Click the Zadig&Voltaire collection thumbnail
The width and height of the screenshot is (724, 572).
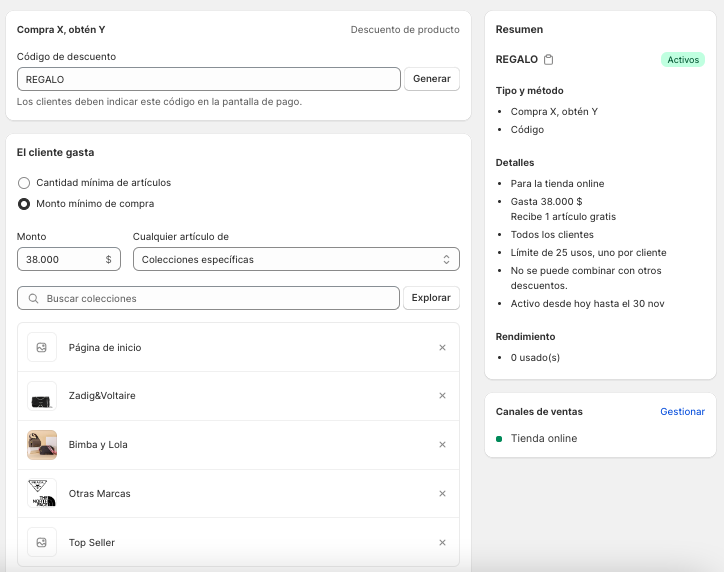42,396
